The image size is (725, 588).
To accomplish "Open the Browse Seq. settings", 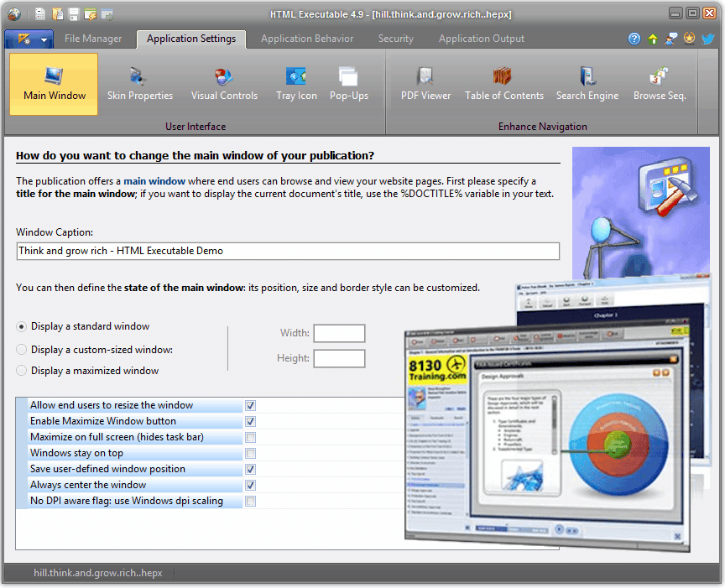I will click(660, 84).
